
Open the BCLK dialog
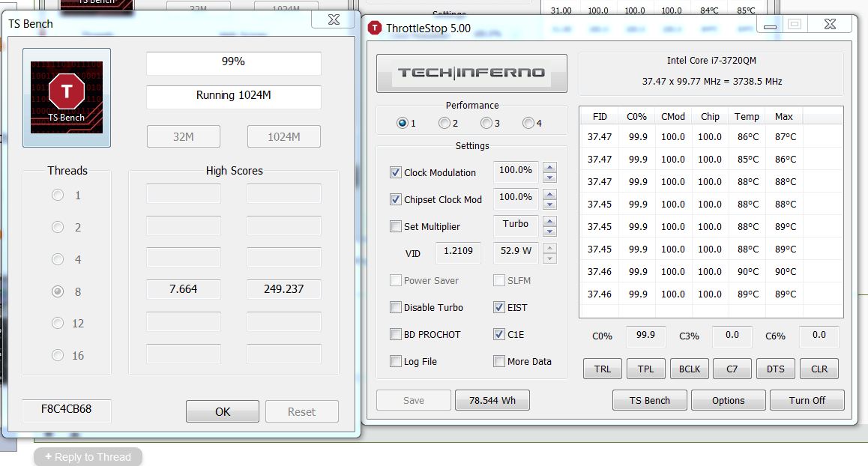coord(689,369)
